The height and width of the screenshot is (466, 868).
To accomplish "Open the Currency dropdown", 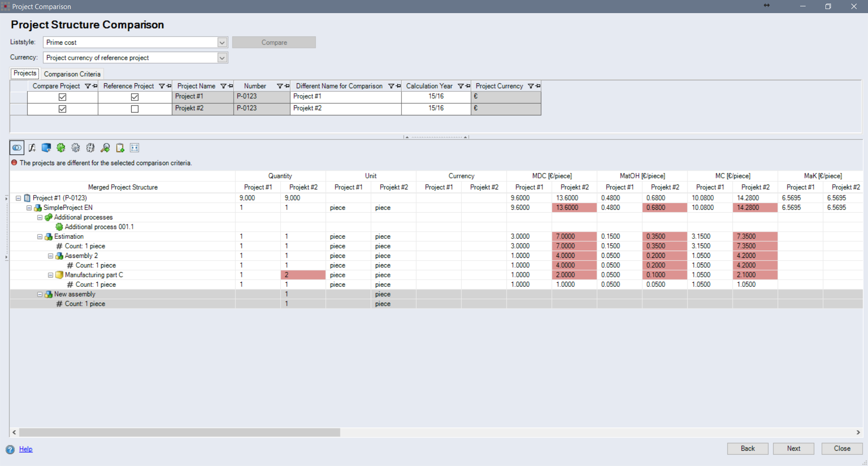I will [222, 58].
